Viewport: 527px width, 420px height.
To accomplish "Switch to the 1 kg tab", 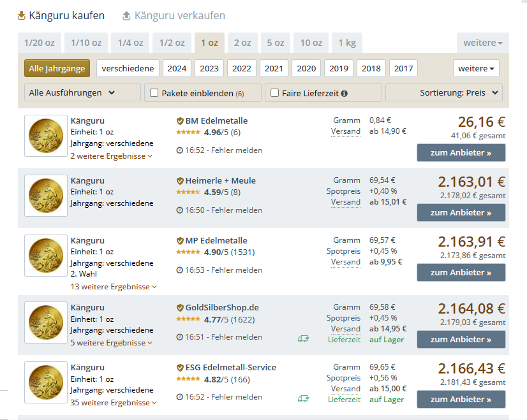I will (346, 43).
